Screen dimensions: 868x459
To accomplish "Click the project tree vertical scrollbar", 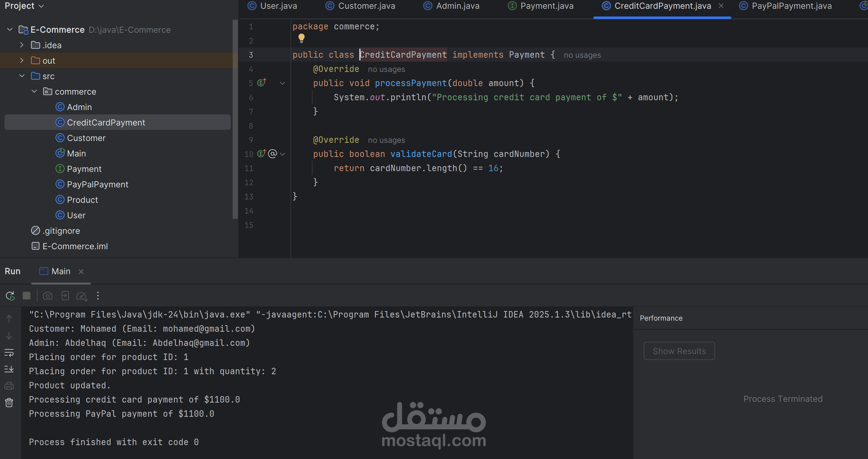I will 235,120.
